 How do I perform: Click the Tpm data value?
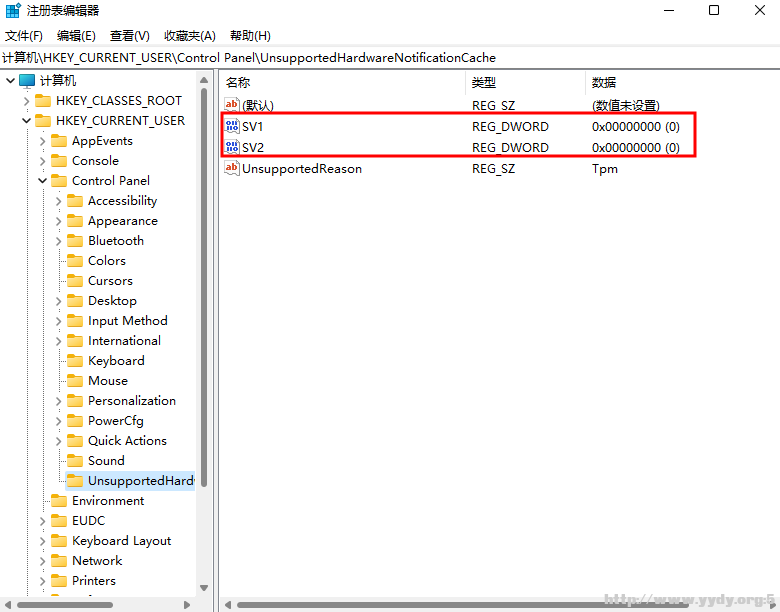click(605, 169)
